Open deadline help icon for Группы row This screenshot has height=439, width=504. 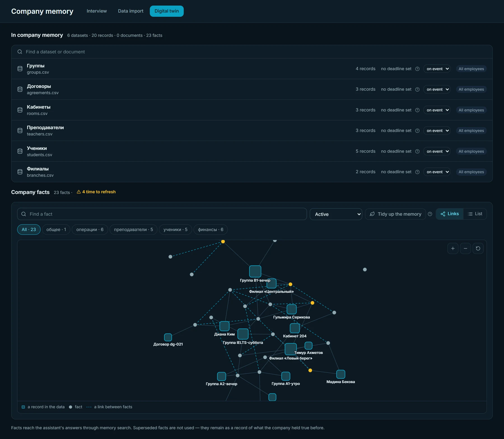[417, 69]
